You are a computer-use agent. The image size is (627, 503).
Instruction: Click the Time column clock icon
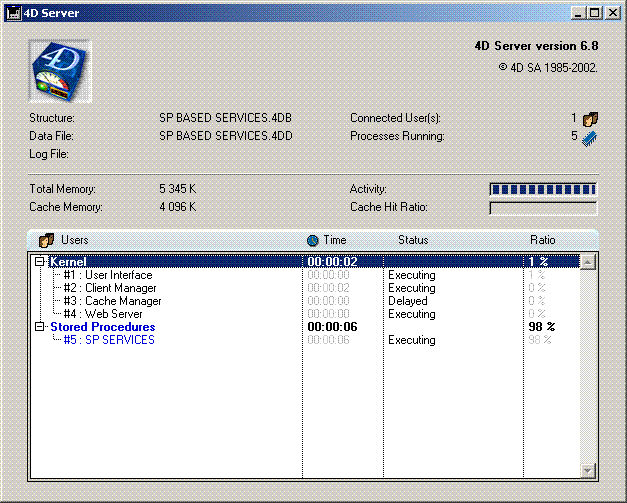click(x=313, y=240)
